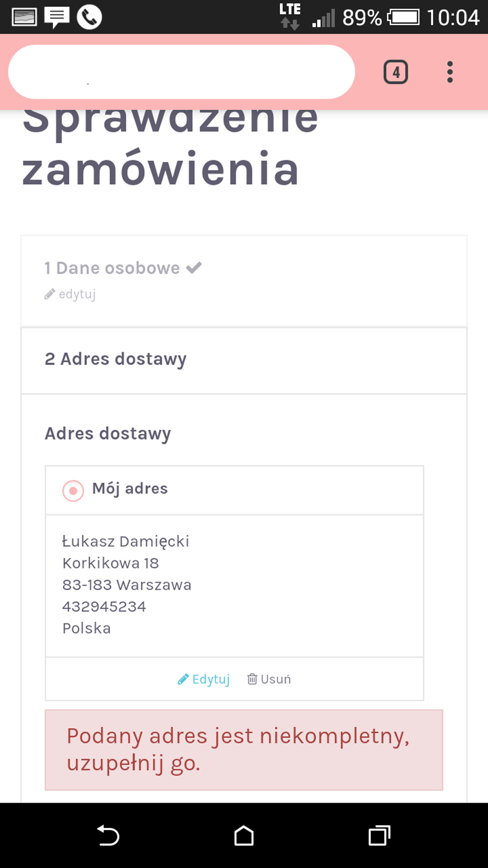
Task: Tap the phone call status bar icon
Action: click(89, 17)
